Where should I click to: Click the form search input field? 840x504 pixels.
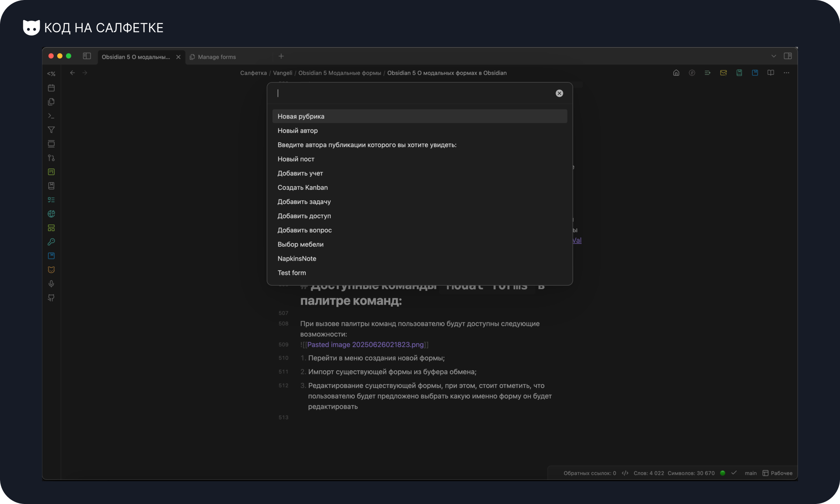(413, 93)
